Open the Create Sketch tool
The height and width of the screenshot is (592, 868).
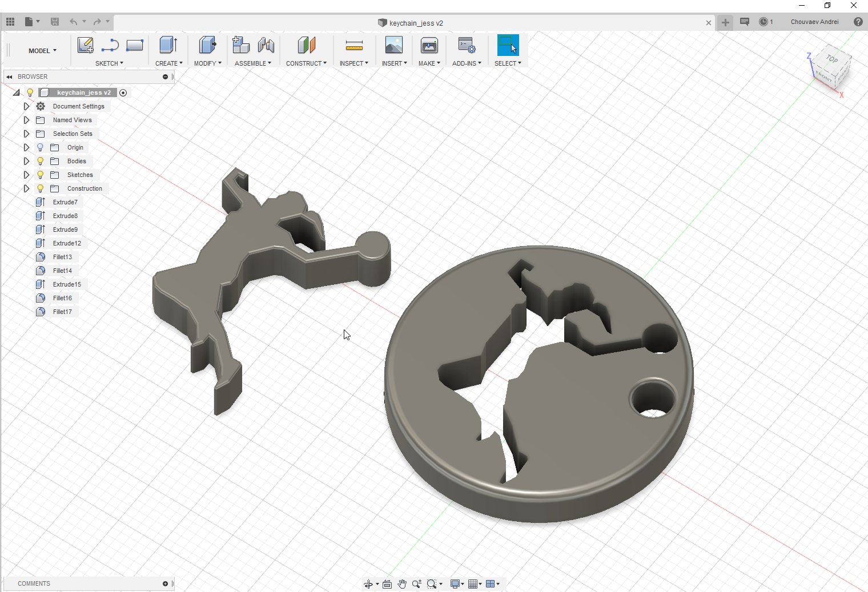coord(85,45)
